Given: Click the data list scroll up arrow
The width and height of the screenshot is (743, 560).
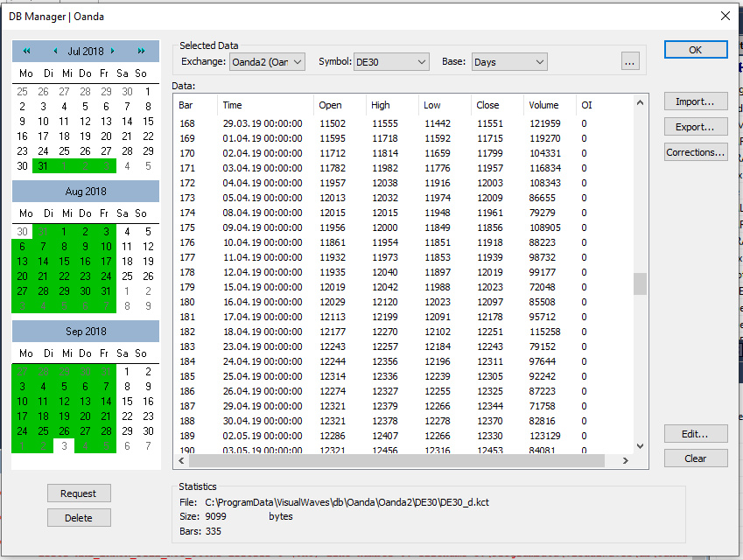Looking at the screenshot, I should [x=641, y=102].
